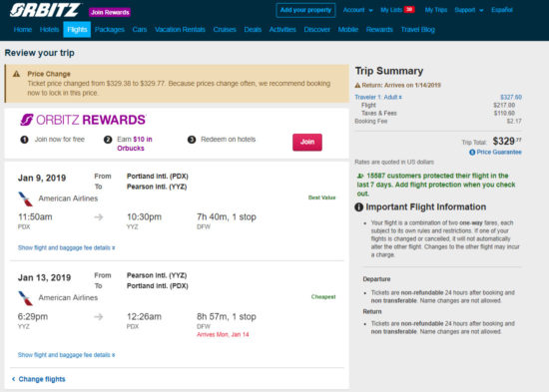549x392 pixels.
Task: Click the Price Guarantee info icon
Action: click(472, 153)
